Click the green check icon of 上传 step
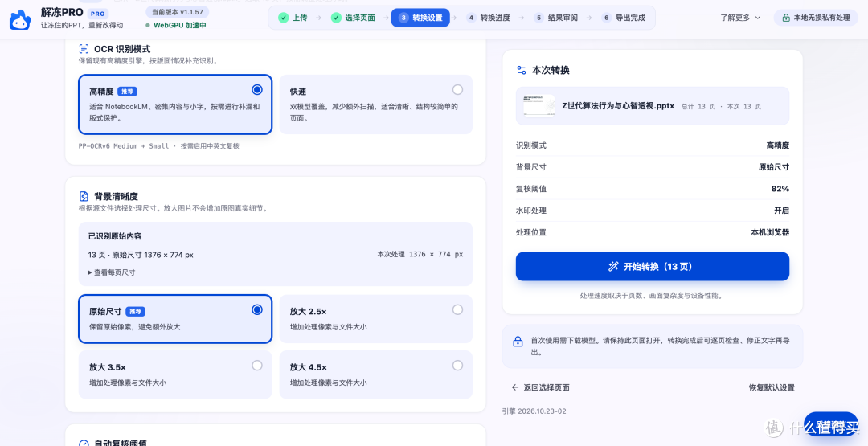Image resolution: width=868 pixels, height=446 pixels. tap(283, 18)
